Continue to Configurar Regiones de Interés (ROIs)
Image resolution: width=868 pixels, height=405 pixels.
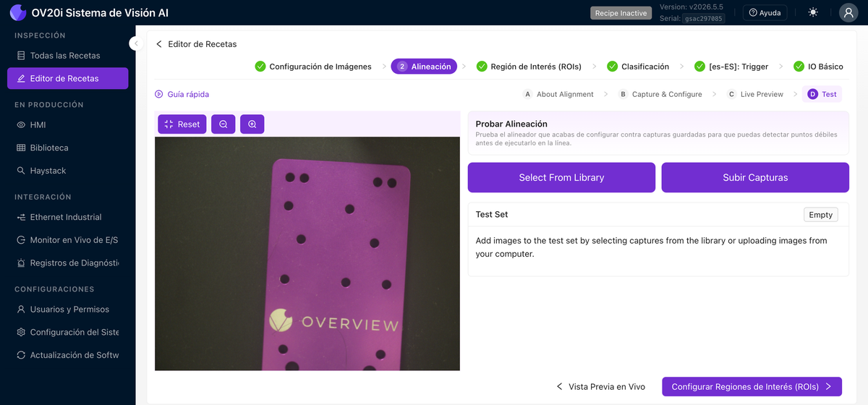pos(752,387)
